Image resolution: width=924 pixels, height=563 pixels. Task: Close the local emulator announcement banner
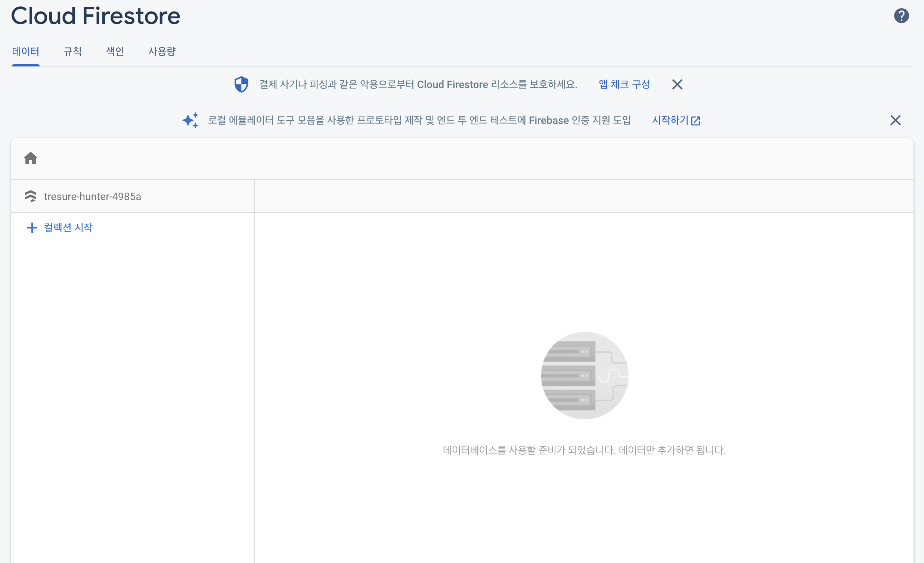pyautogui.click(x=895, y=120)
